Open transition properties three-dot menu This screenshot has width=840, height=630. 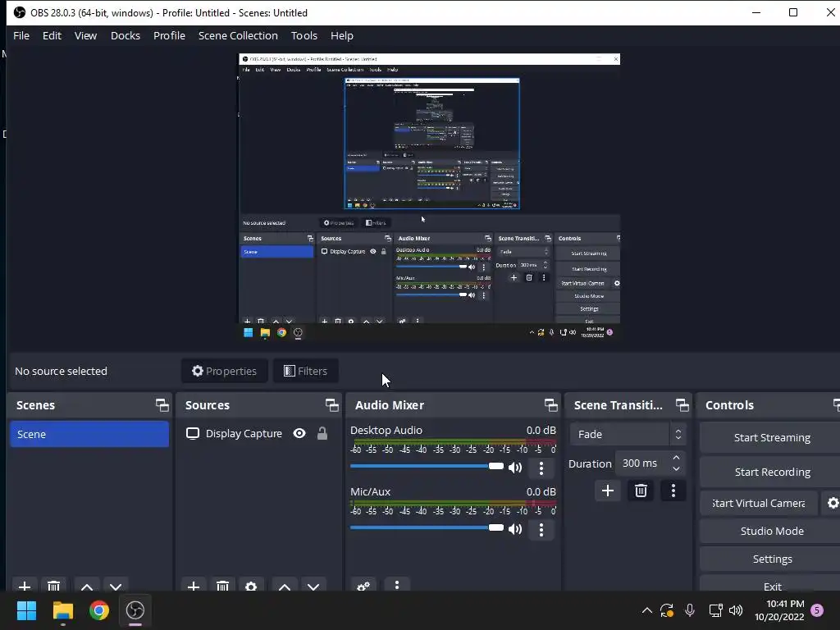673,491
